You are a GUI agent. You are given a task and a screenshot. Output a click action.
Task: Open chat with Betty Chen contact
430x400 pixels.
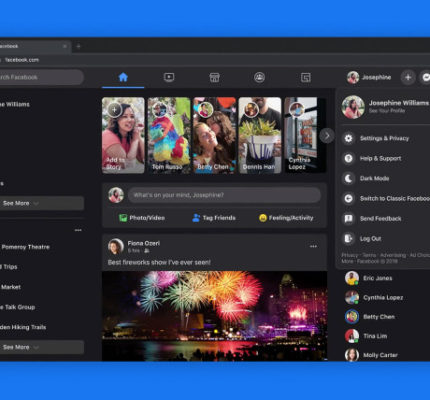[370, 317]
